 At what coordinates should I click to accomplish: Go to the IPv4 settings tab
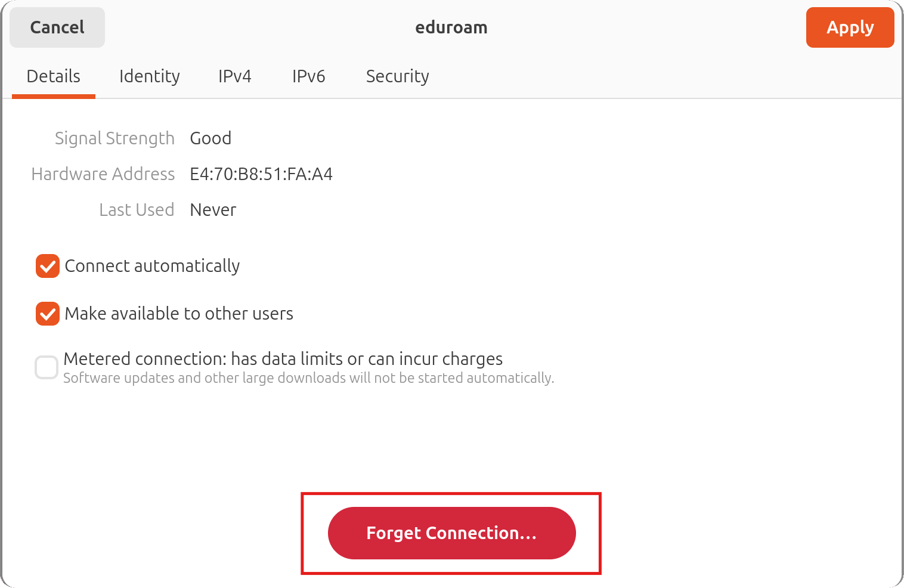pyautogui.click(x=234, y=76)
